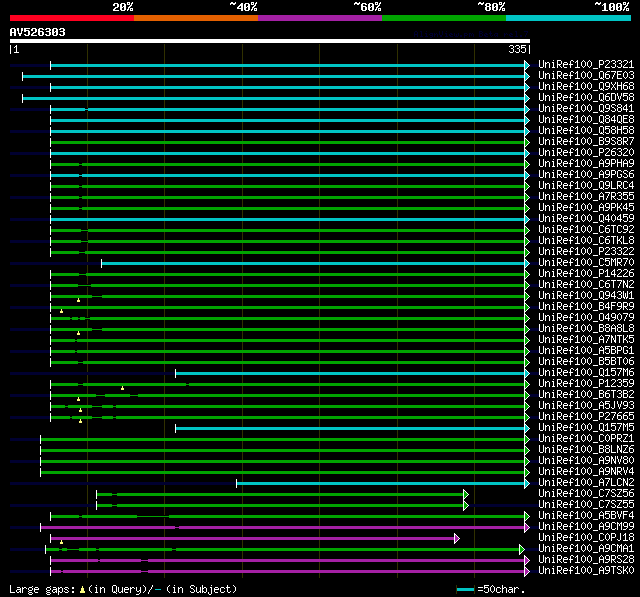
Task: Click on UniRef100_A9PK45 name
Action: pos(586,208)
